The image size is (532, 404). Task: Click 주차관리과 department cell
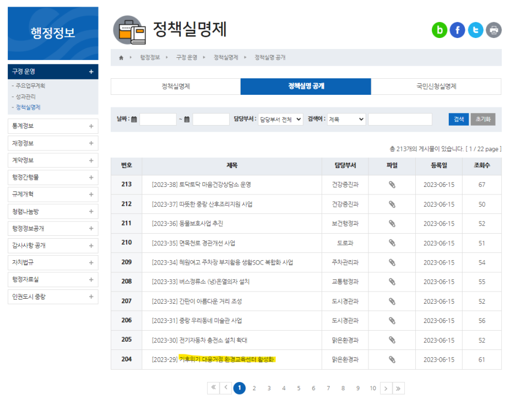[x=345, y=262]
